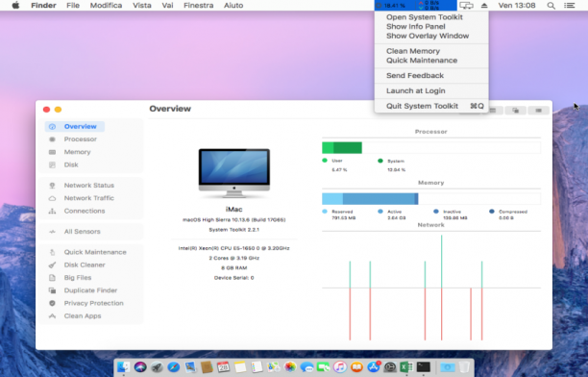The image size is (588, 377).
Task: Open Notification Center from the menu bar
Action: (x=569, y=6)
